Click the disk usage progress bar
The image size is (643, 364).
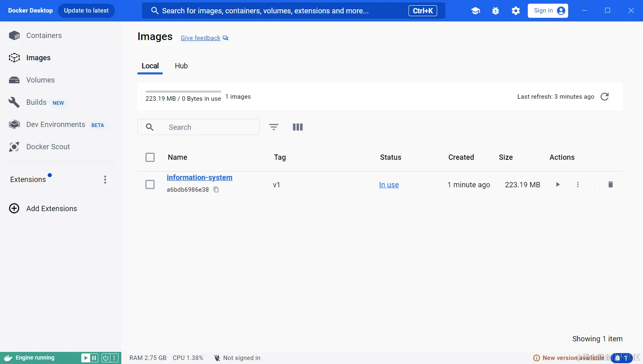[183, 92]
